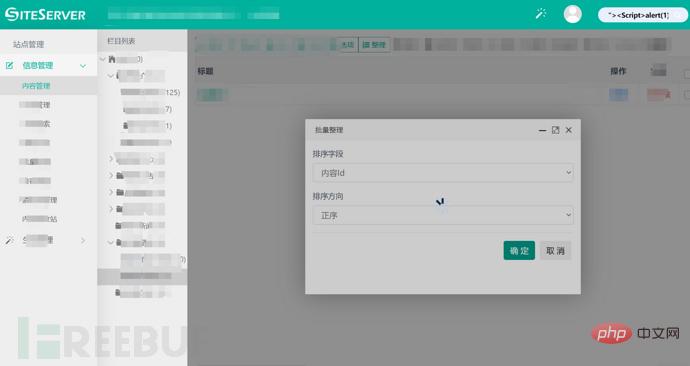Open the 站点管理 menu
The image size is (690, 366).
(29, 44)
